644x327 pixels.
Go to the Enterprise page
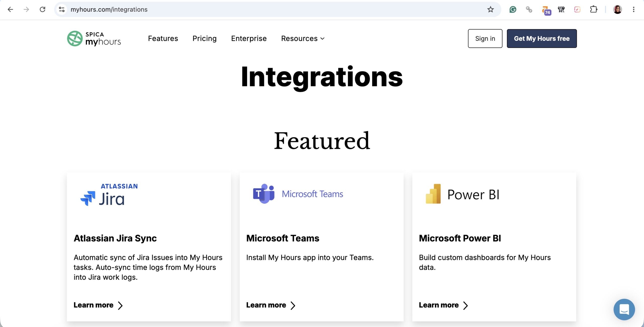click(x=249, y=39)
